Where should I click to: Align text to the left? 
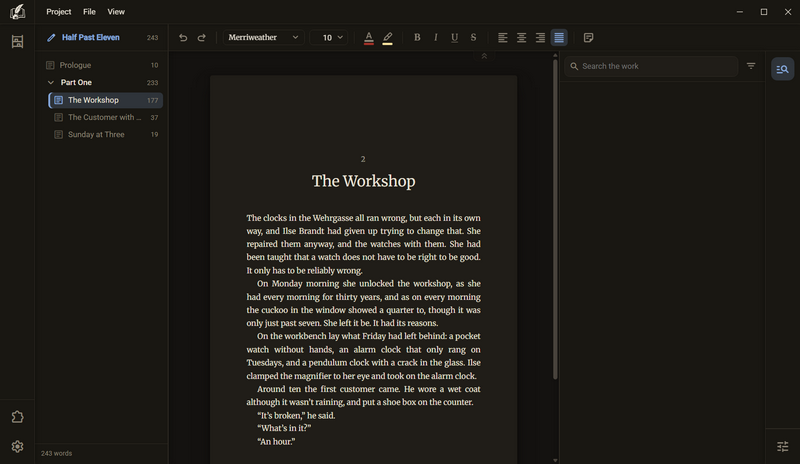pos(503,37)
